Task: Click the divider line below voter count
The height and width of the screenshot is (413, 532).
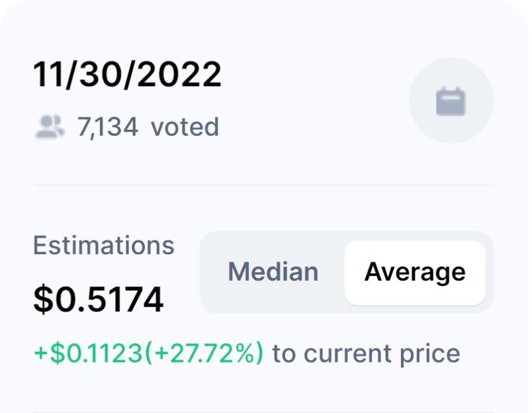Action: click(x=263, y=185)
